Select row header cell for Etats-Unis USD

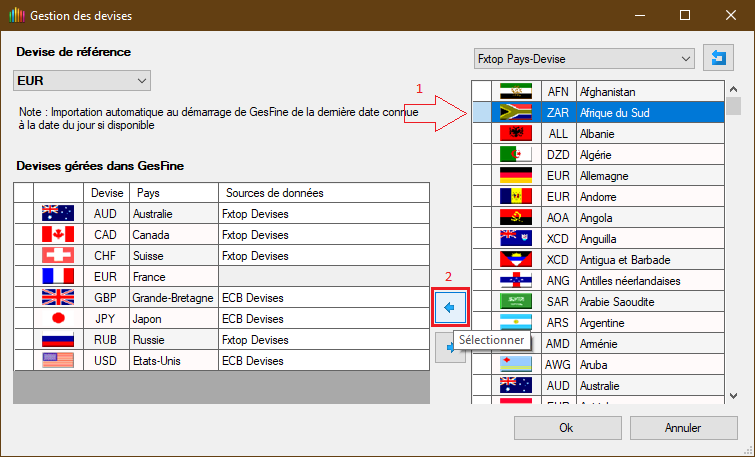click(23, 361)
